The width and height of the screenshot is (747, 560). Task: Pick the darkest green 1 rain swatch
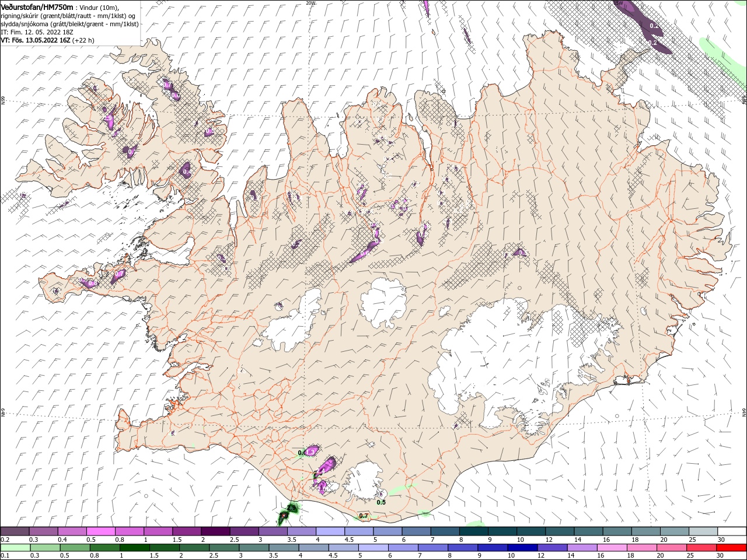134,548
